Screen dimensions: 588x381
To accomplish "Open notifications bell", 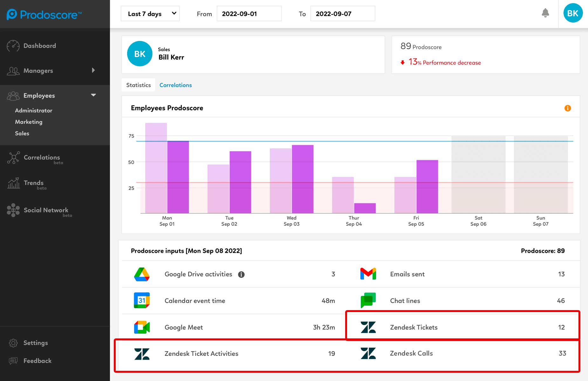I will click(x=545, y=13).
